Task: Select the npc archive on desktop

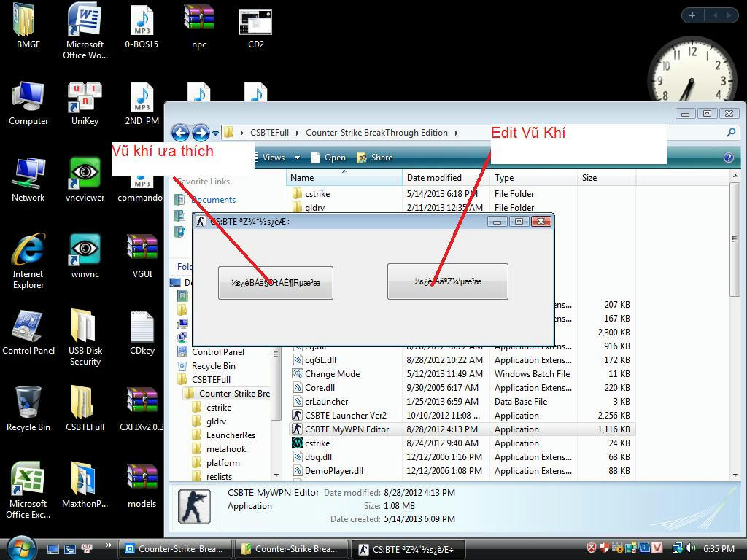Action: coord(199,26)
